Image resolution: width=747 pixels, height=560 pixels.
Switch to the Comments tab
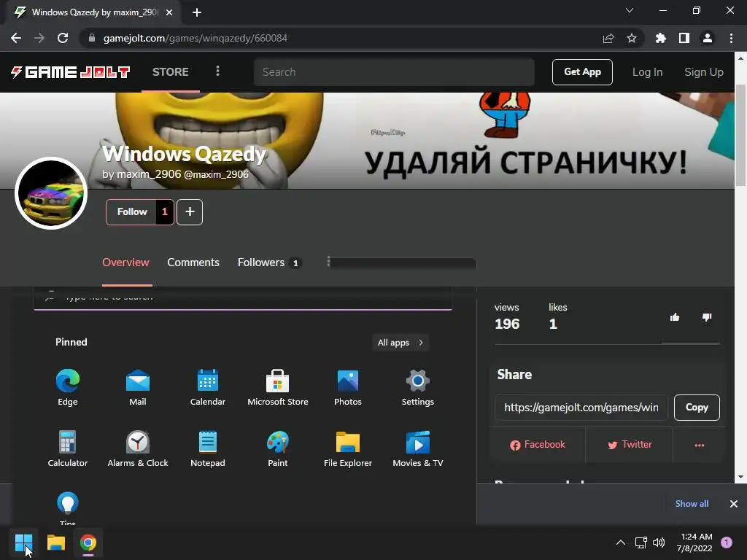[193, 262]
